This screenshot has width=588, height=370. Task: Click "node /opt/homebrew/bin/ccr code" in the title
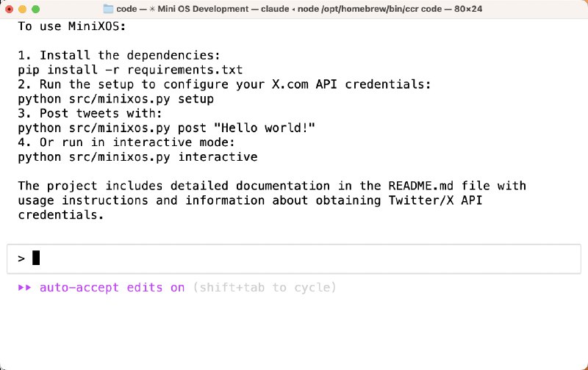click(x=370, y=9)
